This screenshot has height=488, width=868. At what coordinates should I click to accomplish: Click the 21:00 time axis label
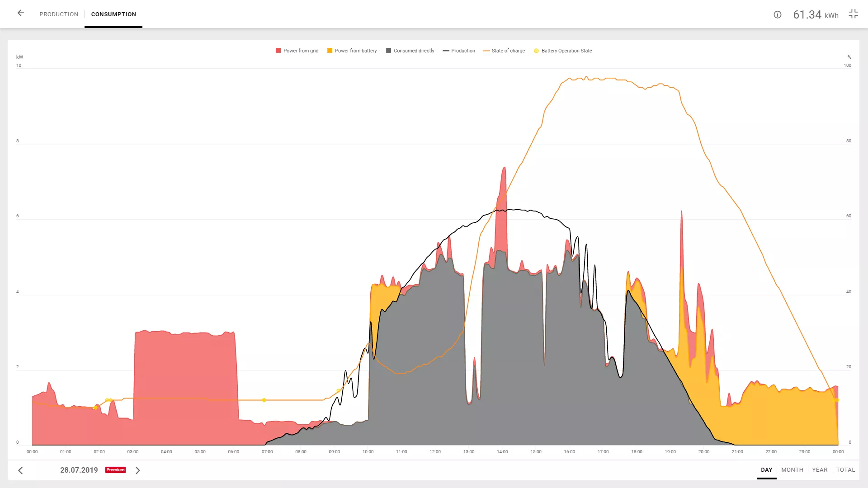737,452
